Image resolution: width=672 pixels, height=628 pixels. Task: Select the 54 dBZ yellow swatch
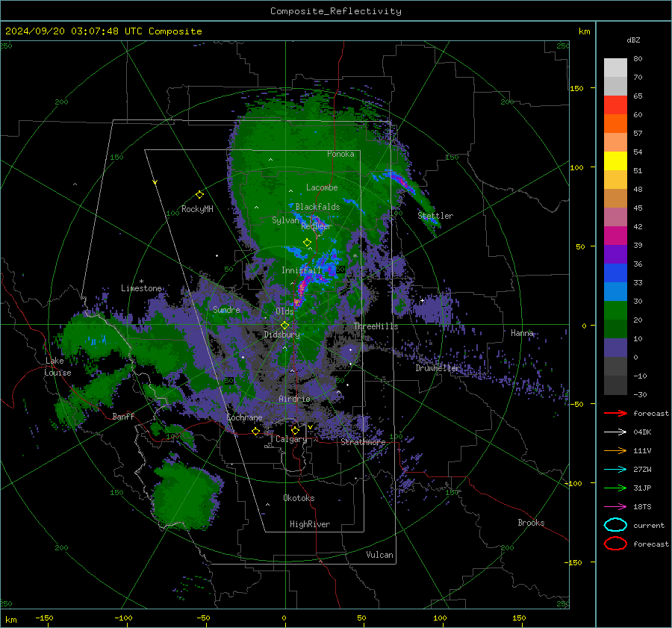[x=615, y=161]
